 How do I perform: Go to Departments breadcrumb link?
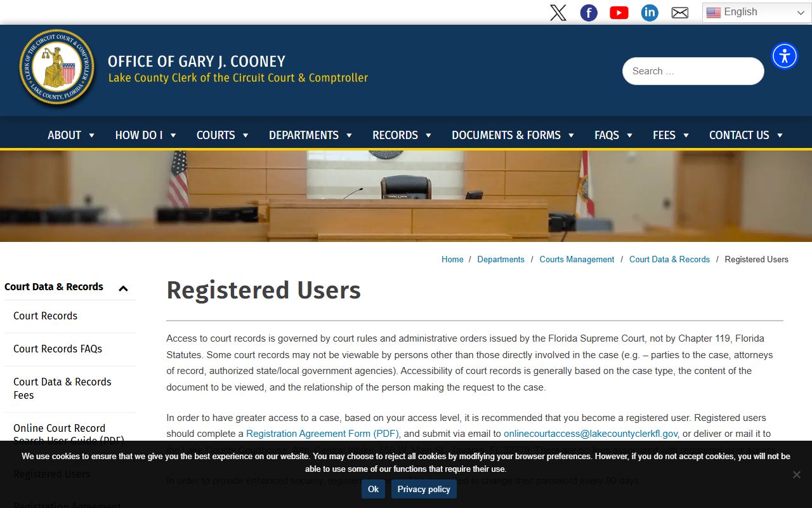(x=501, y=259)
